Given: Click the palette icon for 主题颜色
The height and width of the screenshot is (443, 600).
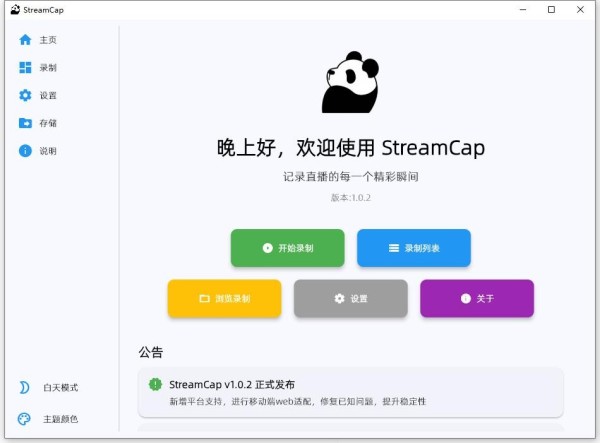Looking at the screenshot, I should pyautogui.click(x=24, y=419).
